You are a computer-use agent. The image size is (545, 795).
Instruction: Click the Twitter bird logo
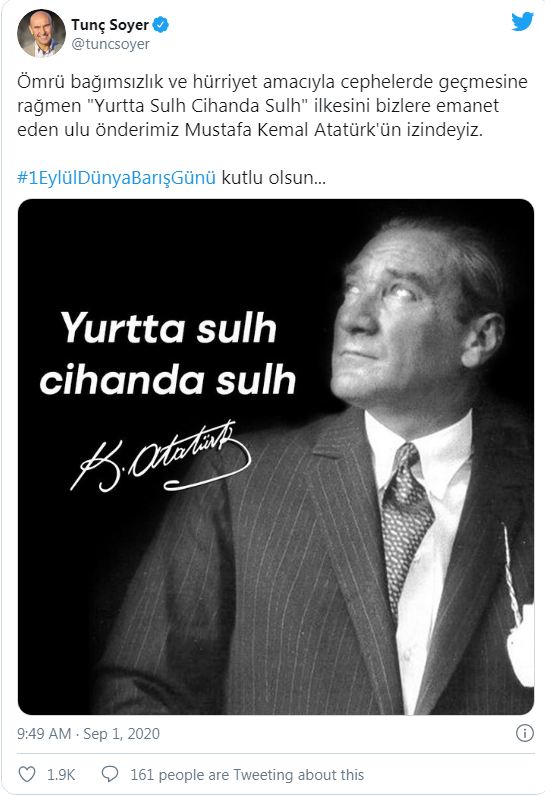(x=522, y=22)
